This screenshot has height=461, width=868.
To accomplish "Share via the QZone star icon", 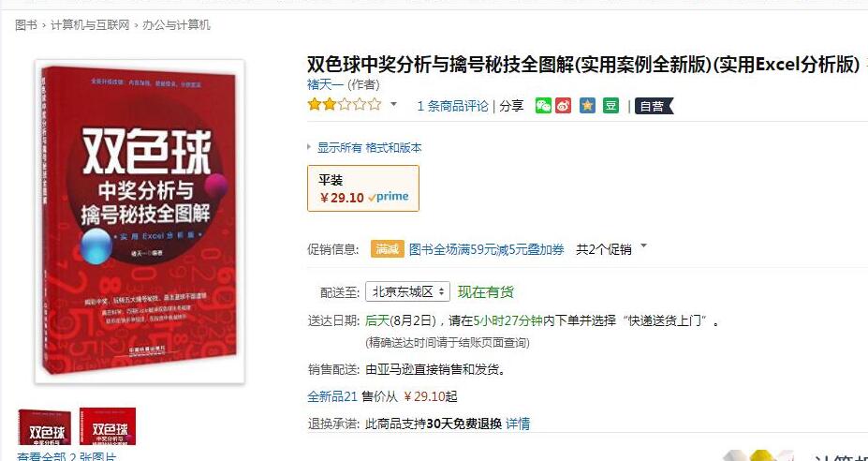I will 587,105.
